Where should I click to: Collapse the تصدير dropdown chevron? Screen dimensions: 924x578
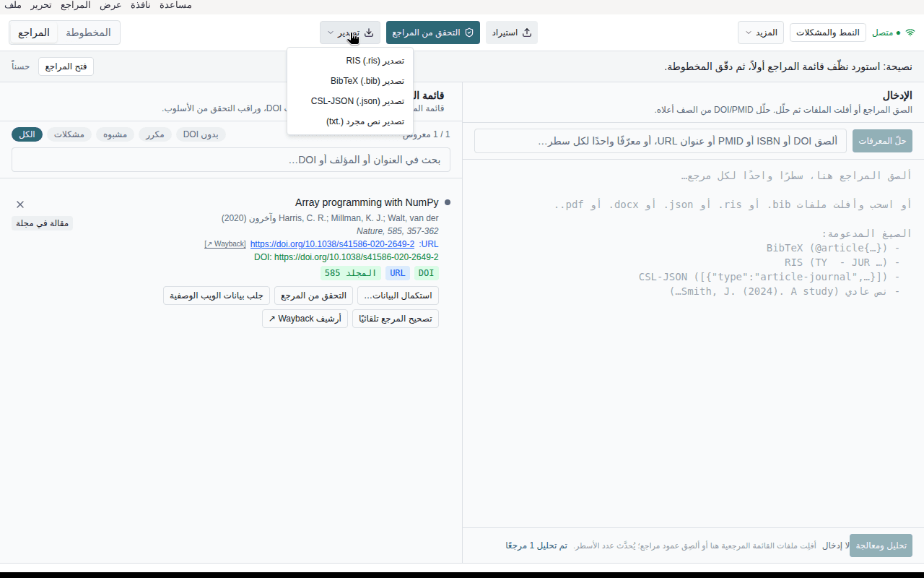tap(331, 33)
